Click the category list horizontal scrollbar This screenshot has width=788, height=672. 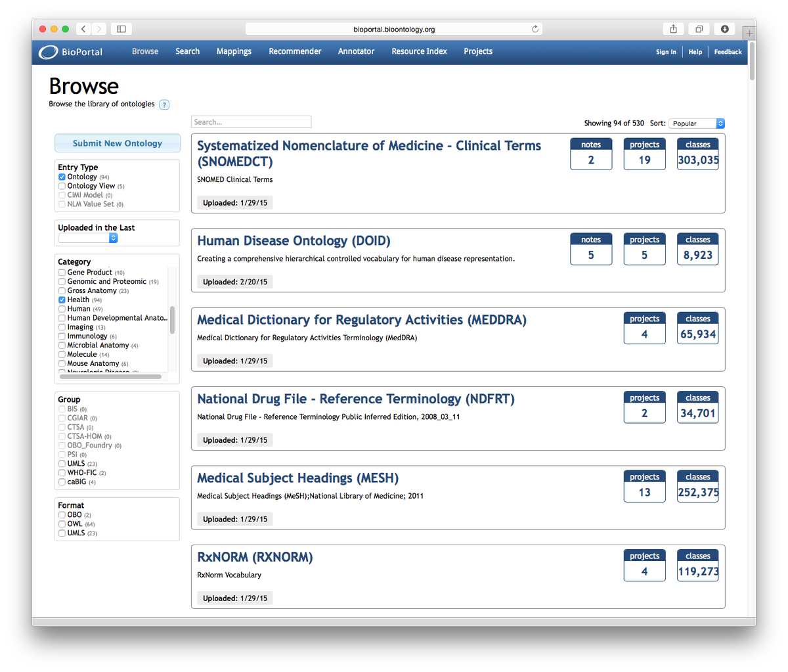(110, 377)
